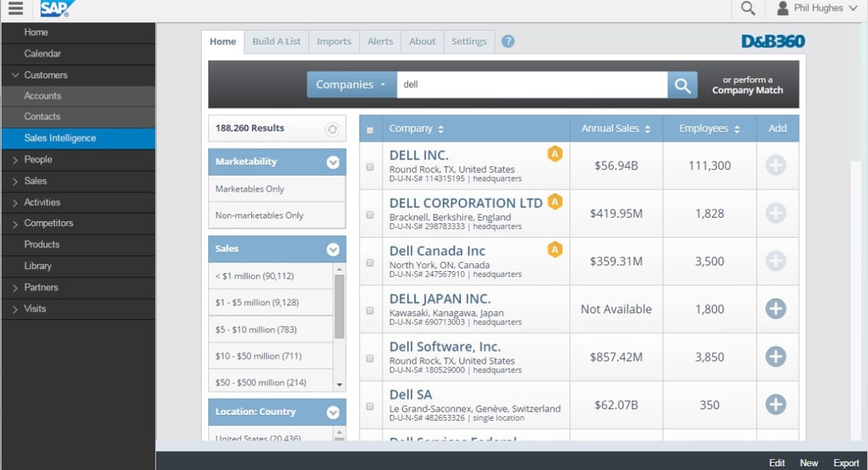Expand the Sales sidebar section
This screenshot has width=868, height=470.
(15, 181)
